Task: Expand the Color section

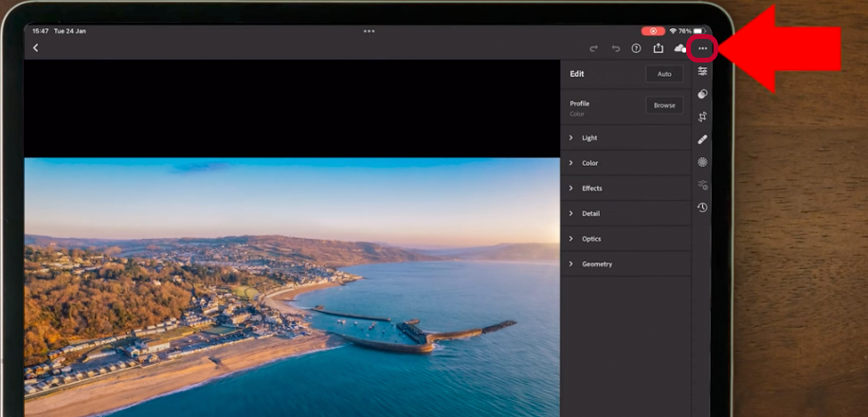Action: [626, 163]
